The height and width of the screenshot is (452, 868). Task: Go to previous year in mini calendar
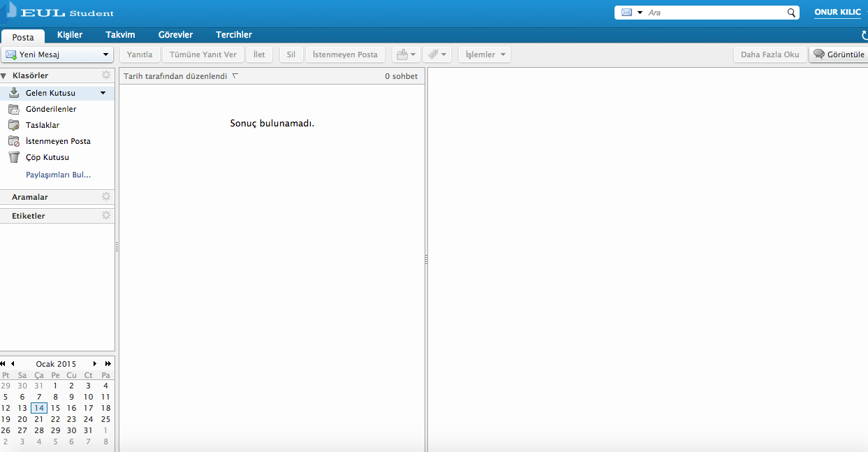(3, 364)
